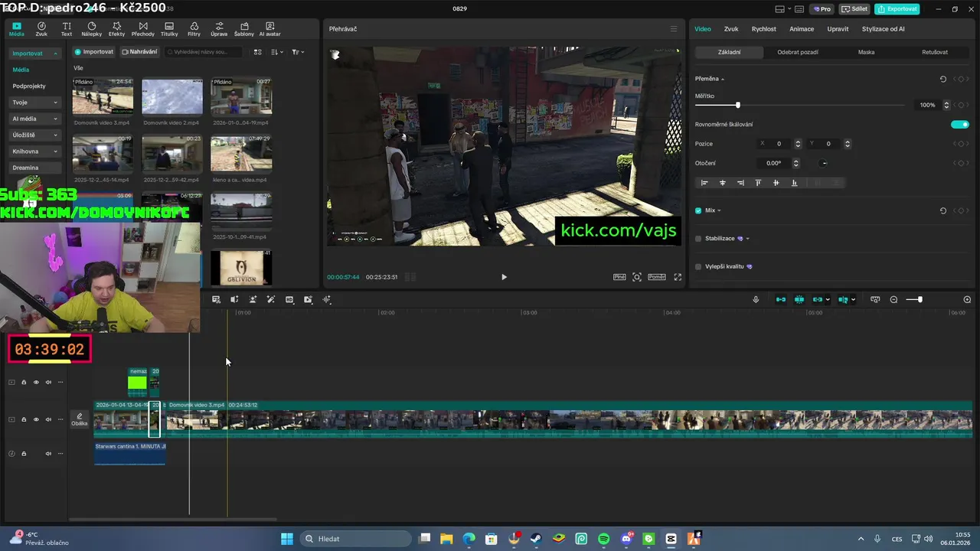Screen dimensions: 980x551
Task: Click the snapshot focus icon in player
Action: click(637, 277)
